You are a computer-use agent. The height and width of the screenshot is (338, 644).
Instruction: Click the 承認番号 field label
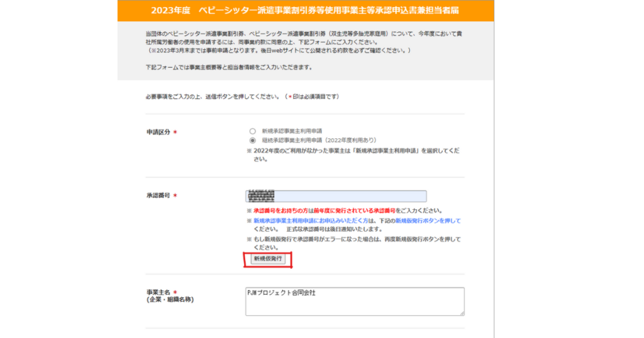coord(157,196)
